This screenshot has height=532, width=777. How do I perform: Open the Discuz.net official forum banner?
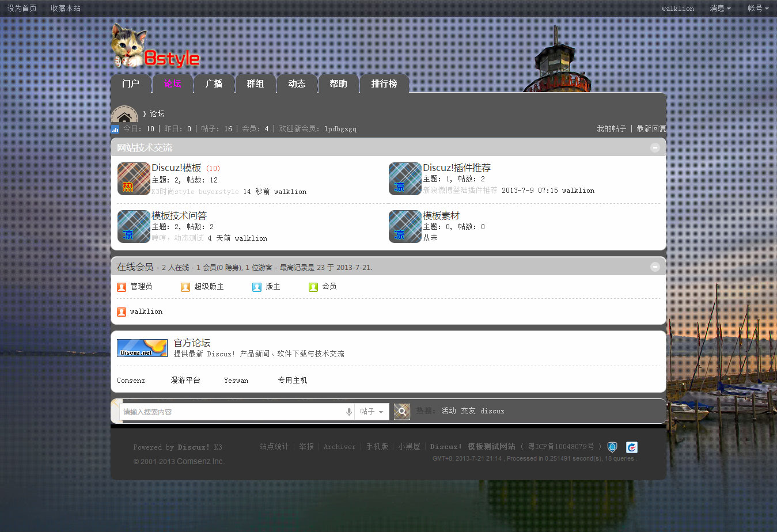pyautogui.click(x=142, y=348)
